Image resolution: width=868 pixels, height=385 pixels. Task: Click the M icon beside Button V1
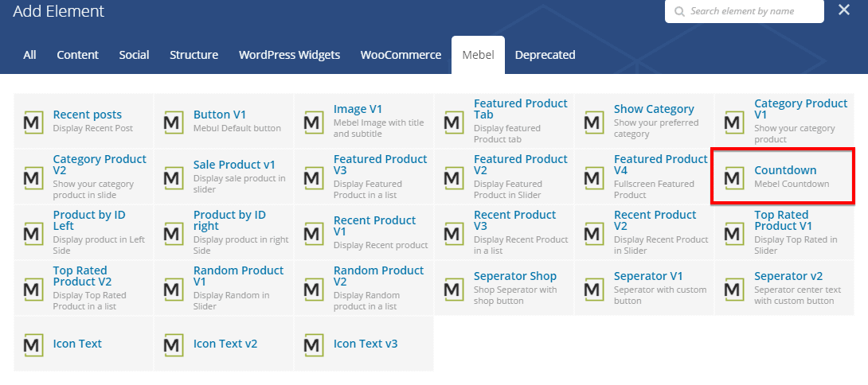(173, 122)
